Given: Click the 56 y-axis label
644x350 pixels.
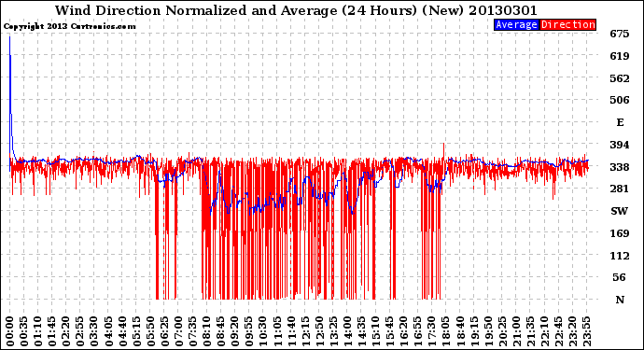Looking at the screenshot, I should (x=620, y=277).
